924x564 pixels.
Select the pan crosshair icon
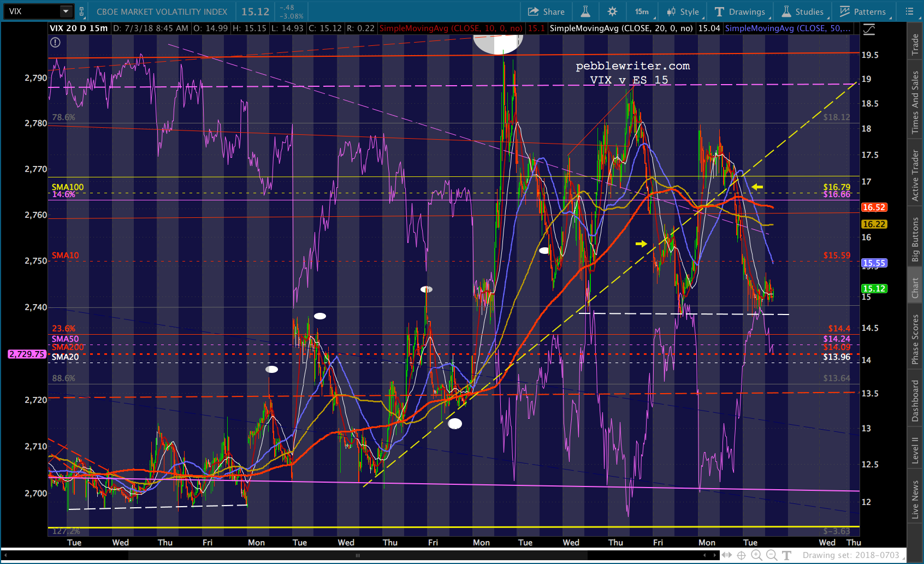741,555
